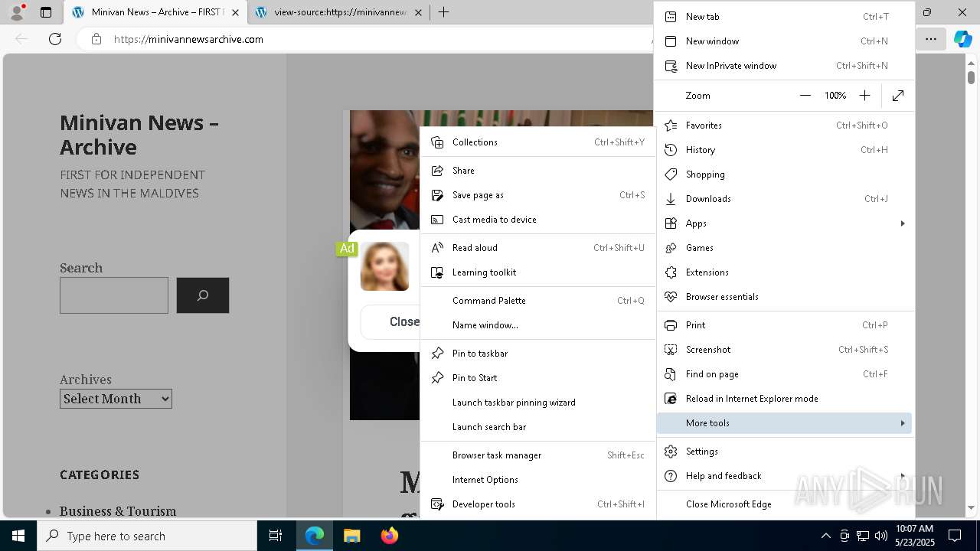Select Pin to Start
Viewport: 980px width, 551px height.
537,377
